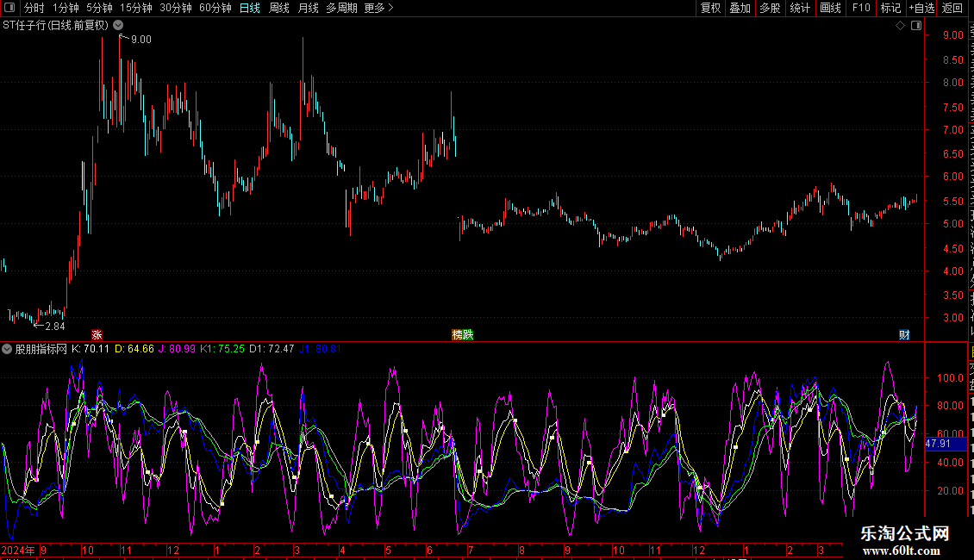The height and width of the screenshot is (560, 974).
Task: Switch to the 月线 monthly chart
Action: 308,8
